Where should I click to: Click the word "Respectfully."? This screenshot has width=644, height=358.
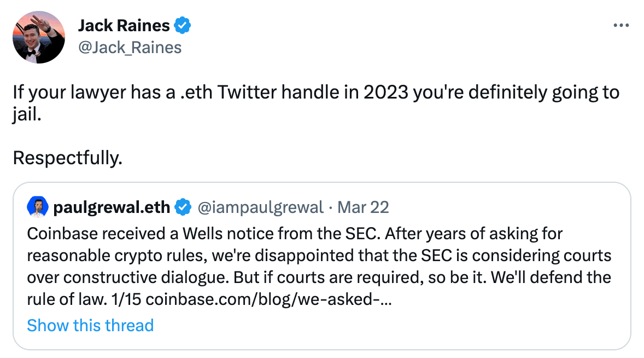[67, 158]
